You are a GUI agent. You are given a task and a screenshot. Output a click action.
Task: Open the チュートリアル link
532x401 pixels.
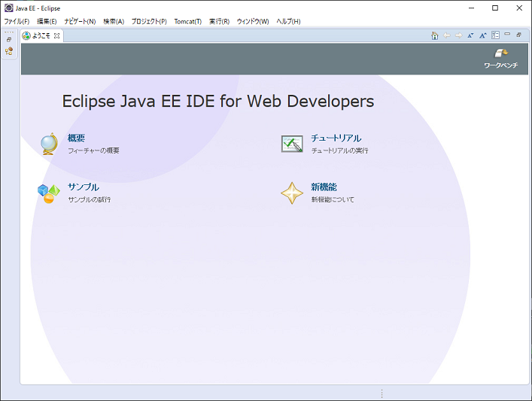point(336,138)
